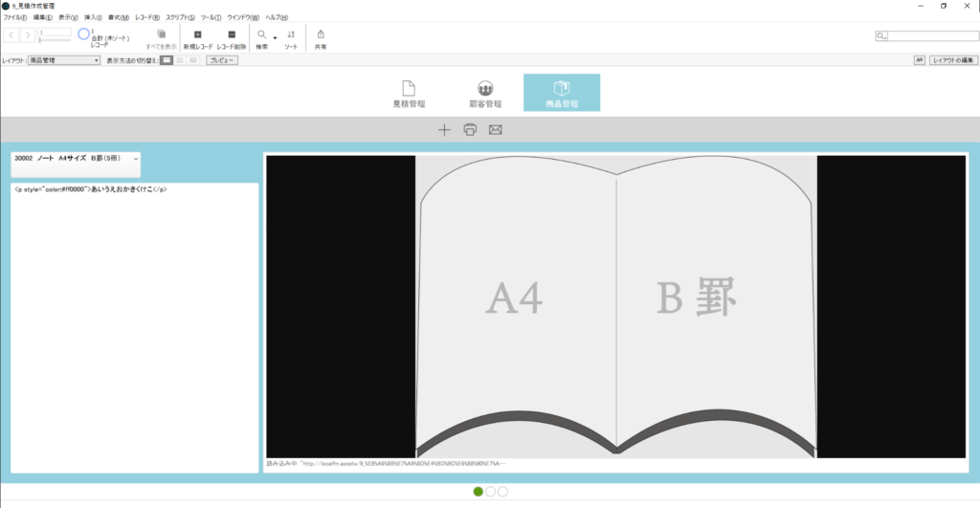The image size is (980, 508).
Task: Click the 新規レコード (New Record) toolbar icon
Action: click(197, 34)
